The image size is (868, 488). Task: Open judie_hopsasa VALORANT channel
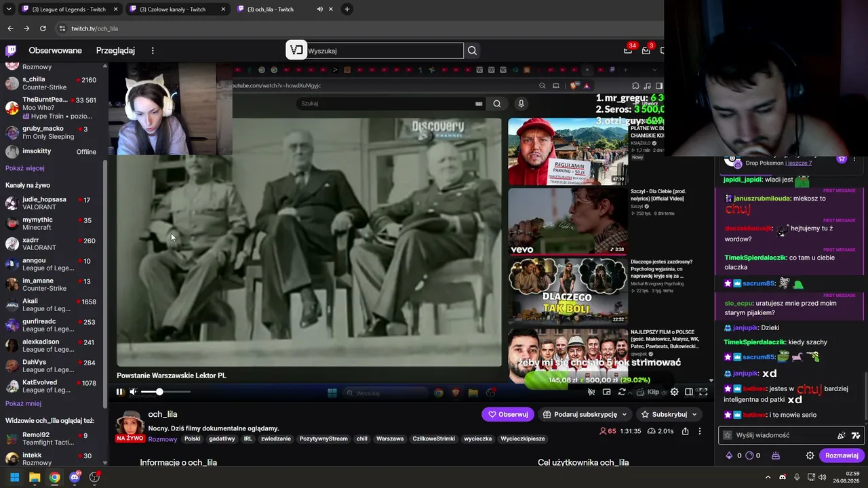coord(53,203)
